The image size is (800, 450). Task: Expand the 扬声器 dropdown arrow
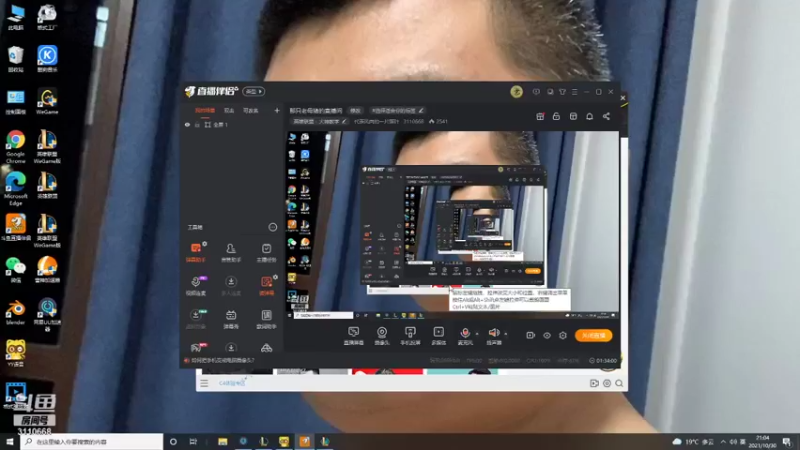point(506,334)
